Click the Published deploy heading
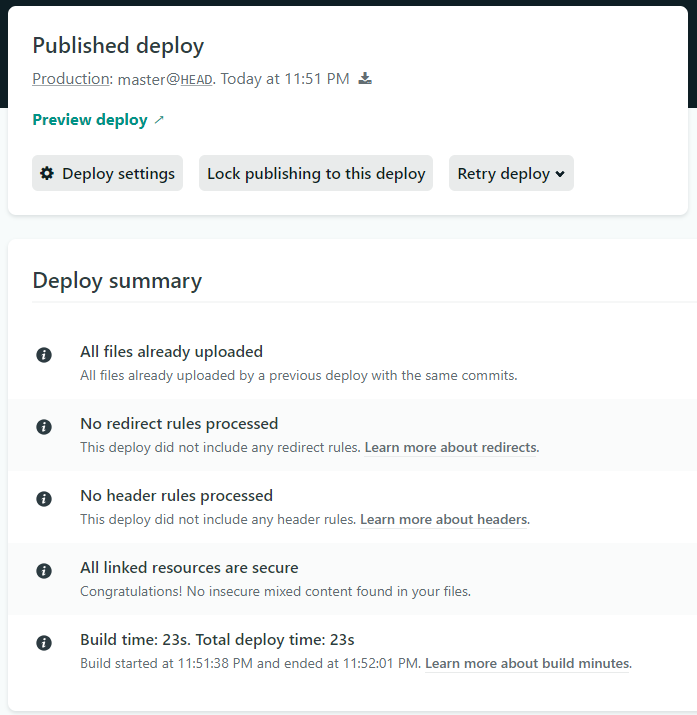The width and height of the screenshot is (697, 715). tap(118, 46)
